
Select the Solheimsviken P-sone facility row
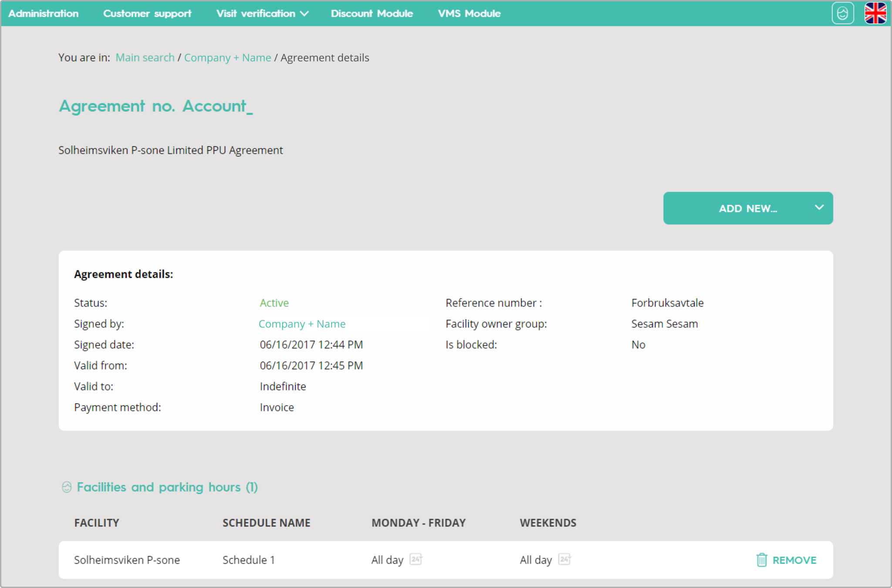point(127,560)
